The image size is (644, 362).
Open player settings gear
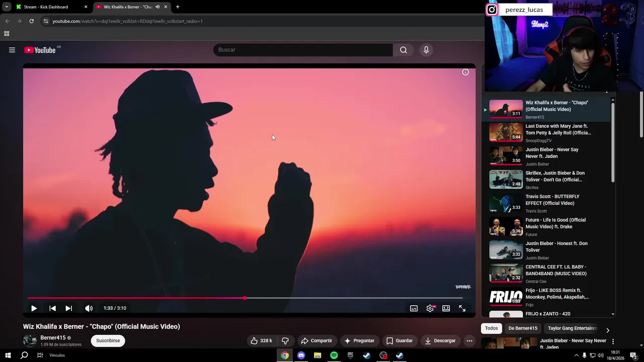coord(430,308)
